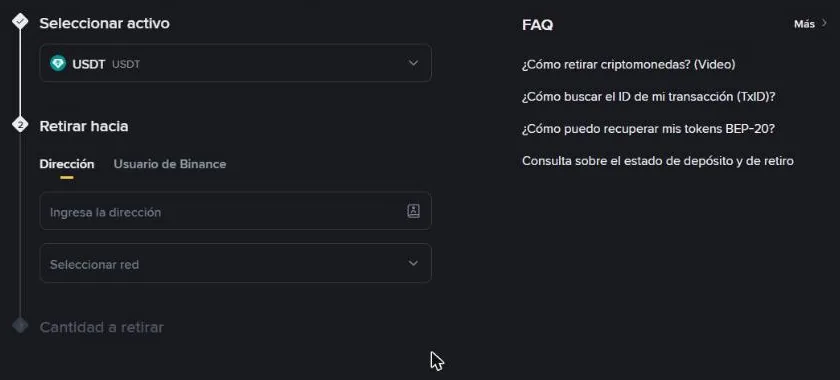Click the FAQ heading
The width and height of the screenshot is (840, 380).
(537, 25)
